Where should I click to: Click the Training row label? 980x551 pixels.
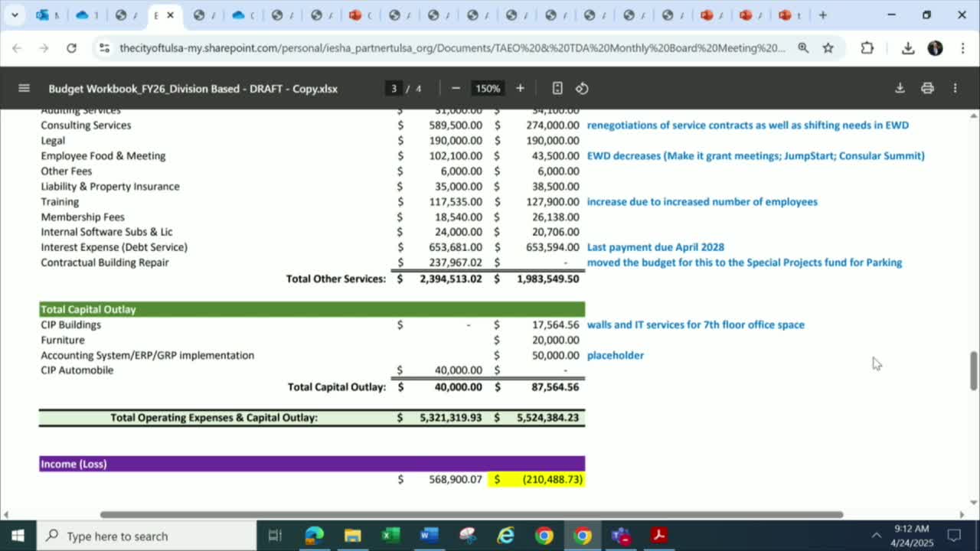(60, 202)
